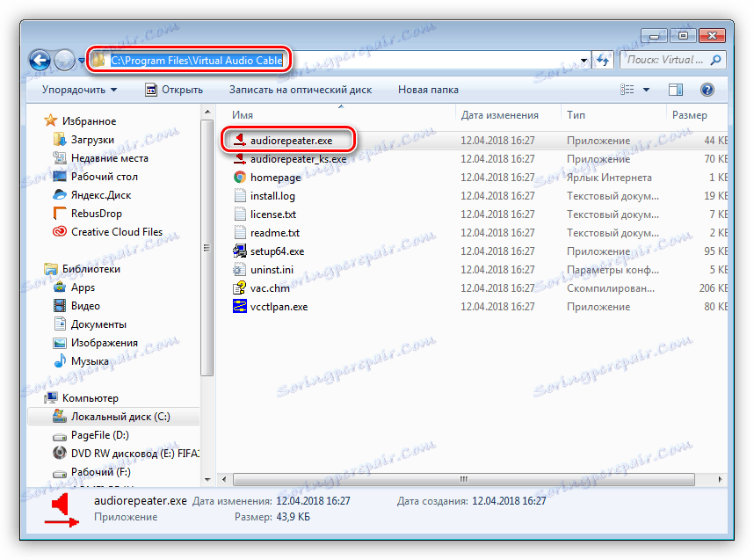Open the recent locations dropdown beside Forward

pyautogui.click(x=81, y=61)
